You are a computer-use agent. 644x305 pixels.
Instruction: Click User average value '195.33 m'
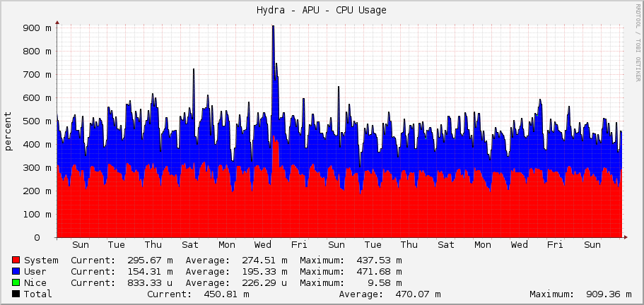pyautogui.click(x=265, y=271)
